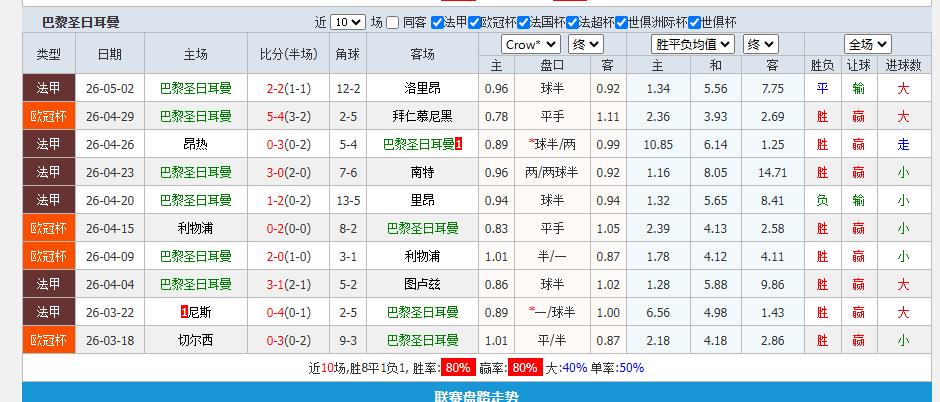Screen dimensions: 940x402
Task: Click away team 巴黎圣日耳曼 in 26-03-18 row
Action: tap(422, 340)
